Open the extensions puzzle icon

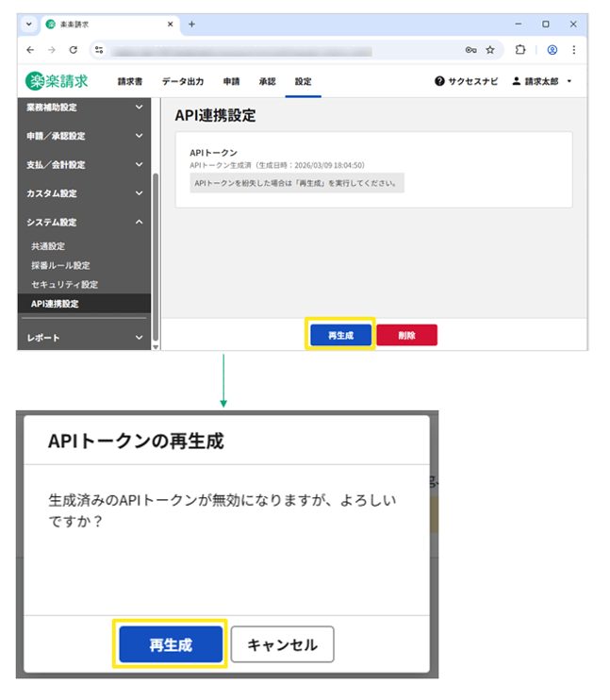[x=519, y=50]
